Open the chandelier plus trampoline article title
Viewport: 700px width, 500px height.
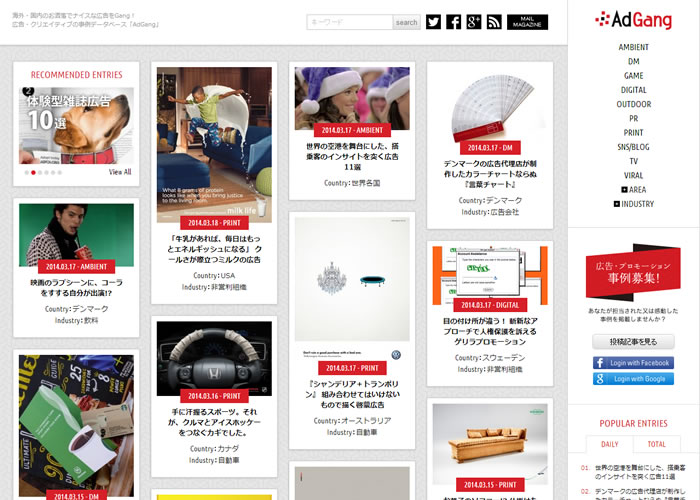pyautogui.click(x=352, y=394)
